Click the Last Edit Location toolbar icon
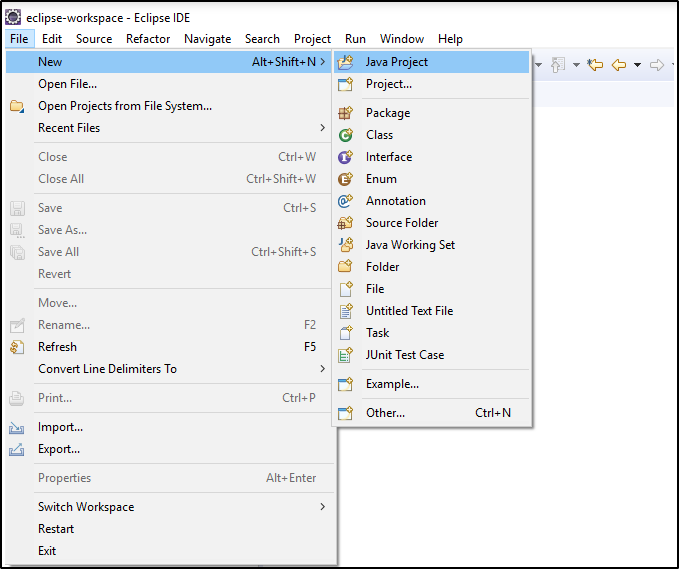The image size is (679, 569). pos(595,65)
